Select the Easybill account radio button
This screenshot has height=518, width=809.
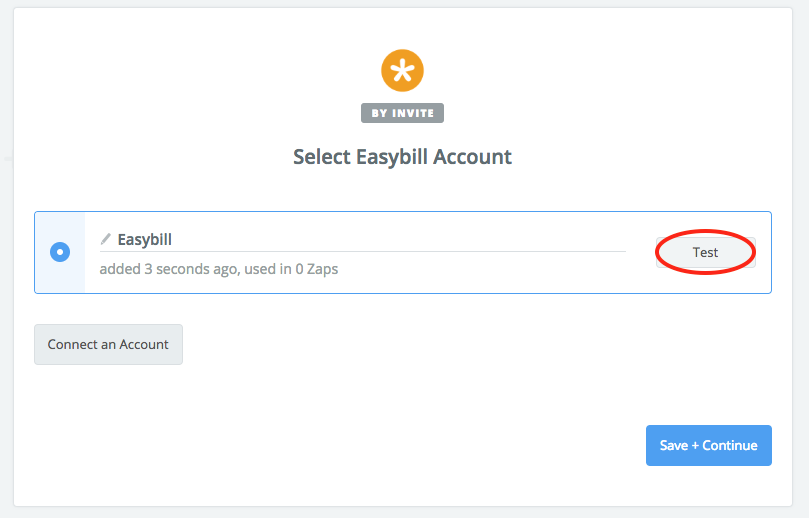pyautogui.click(x=60, y=252)
